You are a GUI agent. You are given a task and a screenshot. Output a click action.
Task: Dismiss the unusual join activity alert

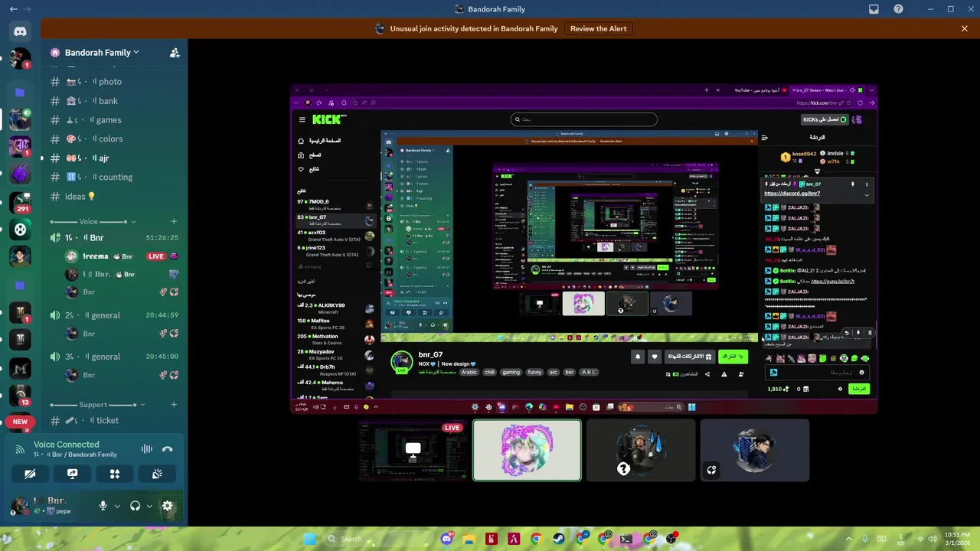coord(965,29)
